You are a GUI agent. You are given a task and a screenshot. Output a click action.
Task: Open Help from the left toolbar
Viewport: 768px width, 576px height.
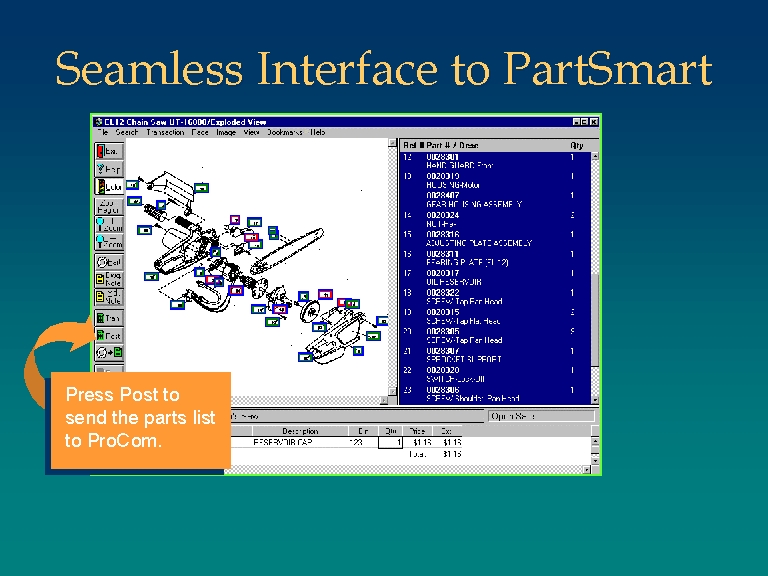click(x=109, y=169)
